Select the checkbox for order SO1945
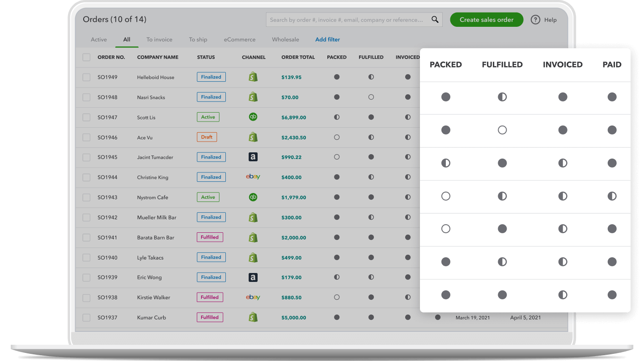The height and width of the screenshot is (361, 644). [86, 157]
